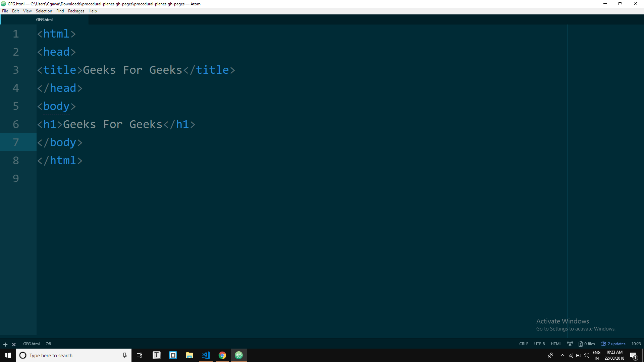Click the UTF-8 encoding indicator
This screenshot has width=644, height=362.
click(540, 344)
